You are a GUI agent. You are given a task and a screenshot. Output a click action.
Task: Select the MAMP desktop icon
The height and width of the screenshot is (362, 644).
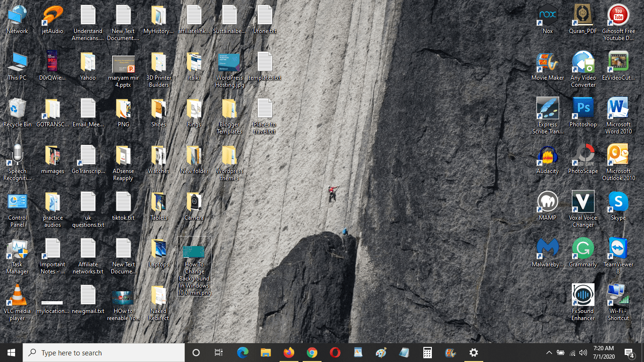click(547, 206)
